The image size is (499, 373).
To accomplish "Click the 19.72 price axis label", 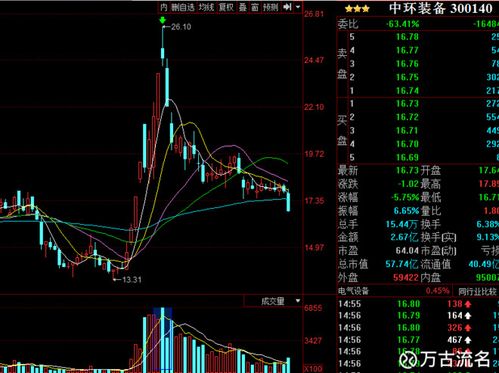I will tap(314, 154).
